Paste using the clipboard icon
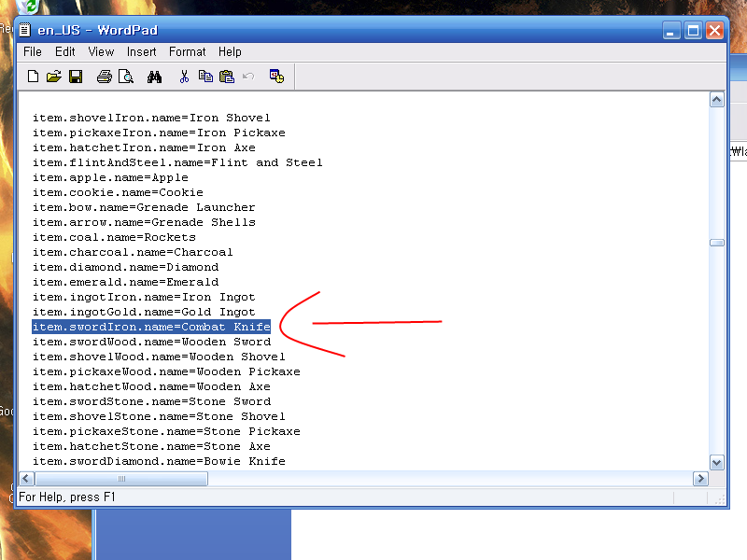Screen dimensions: 747x560 (x=226, y=77)
